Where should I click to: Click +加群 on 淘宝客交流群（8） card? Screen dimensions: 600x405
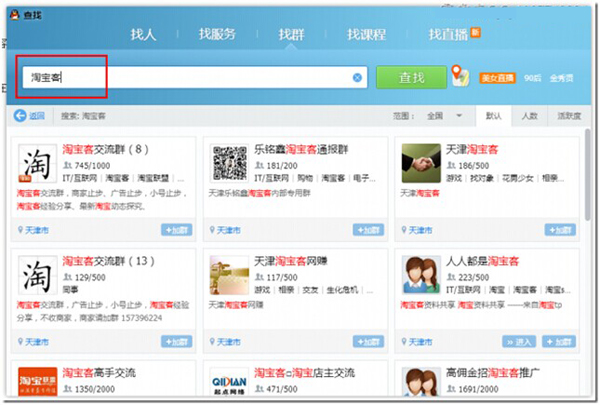click(x=177, y=229)
